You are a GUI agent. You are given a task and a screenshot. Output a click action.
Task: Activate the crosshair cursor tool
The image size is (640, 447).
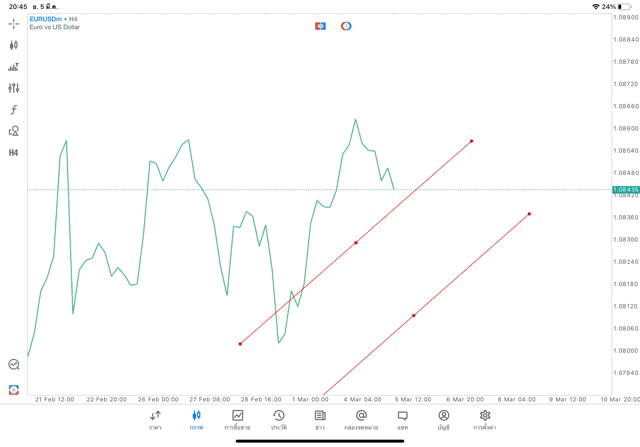tap(14, 23)
